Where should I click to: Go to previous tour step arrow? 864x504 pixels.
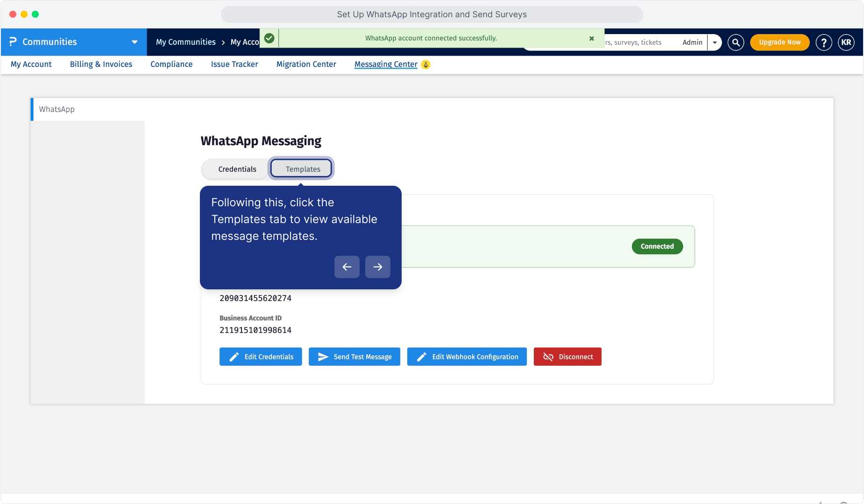tap(347, 267)
